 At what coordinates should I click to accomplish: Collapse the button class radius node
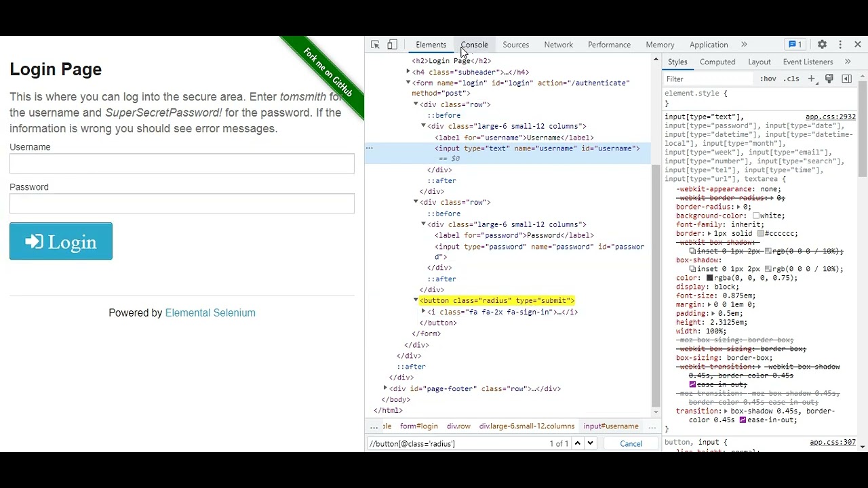pos(416,300)
